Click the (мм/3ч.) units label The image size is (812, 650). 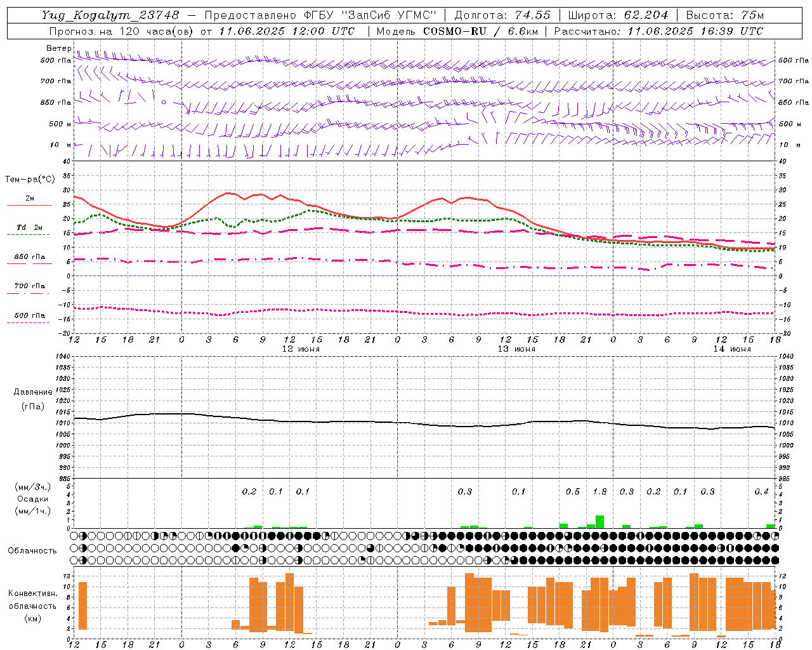click(33, 487)
